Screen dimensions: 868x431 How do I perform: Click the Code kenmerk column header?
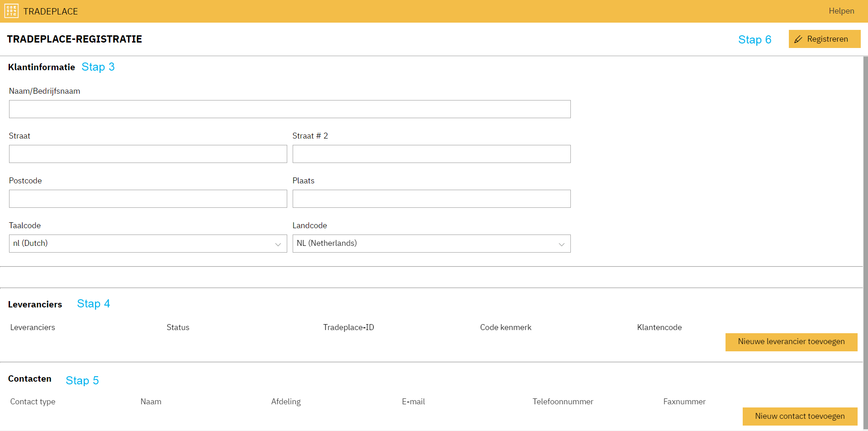[x=505, y=327]
